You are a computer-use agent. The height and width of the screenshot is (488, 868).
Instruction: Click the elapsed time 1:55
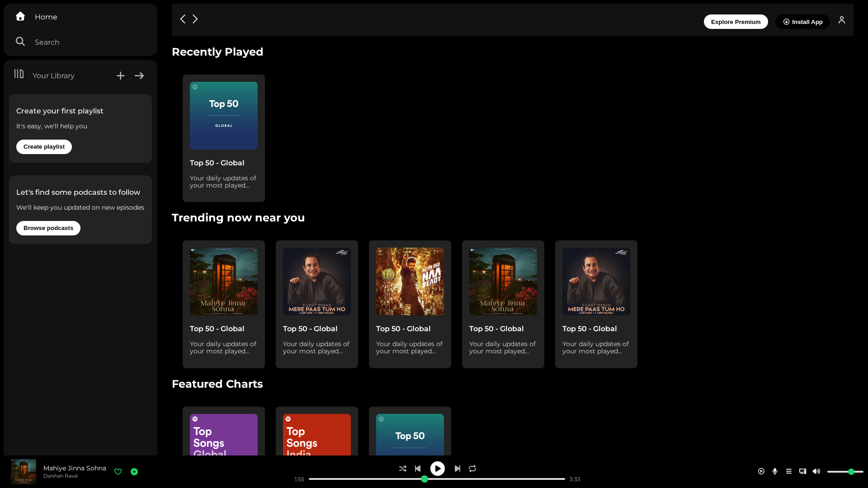pyautogui.click(x=299, y=479)
